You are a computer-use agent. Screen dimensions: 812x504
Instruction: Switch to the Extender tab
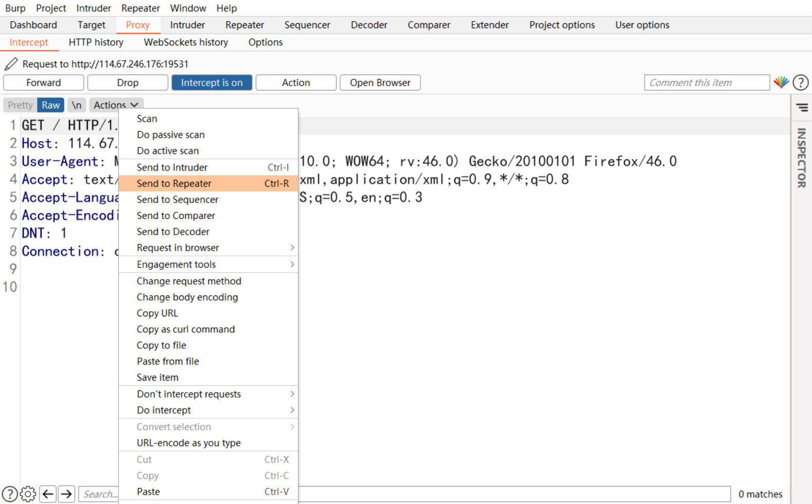(x=490, y=25)
